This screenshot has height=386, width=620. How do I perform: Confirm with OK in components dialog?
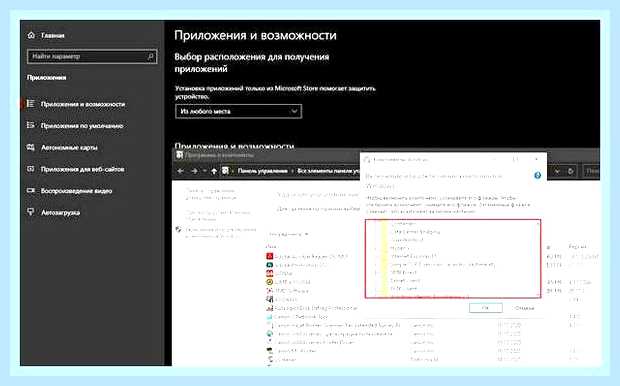point(486,308)
